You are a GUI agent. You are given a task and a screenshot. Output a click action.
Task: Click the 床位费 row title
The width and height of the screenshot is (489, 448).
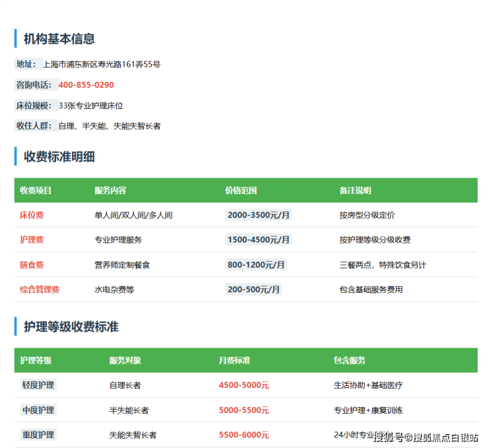32,215
